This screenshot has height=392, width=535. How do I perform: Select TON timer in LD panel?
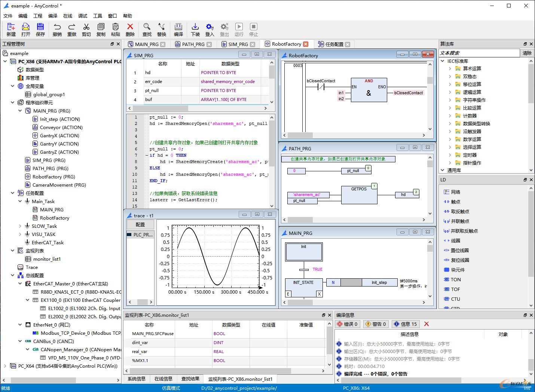452,279
